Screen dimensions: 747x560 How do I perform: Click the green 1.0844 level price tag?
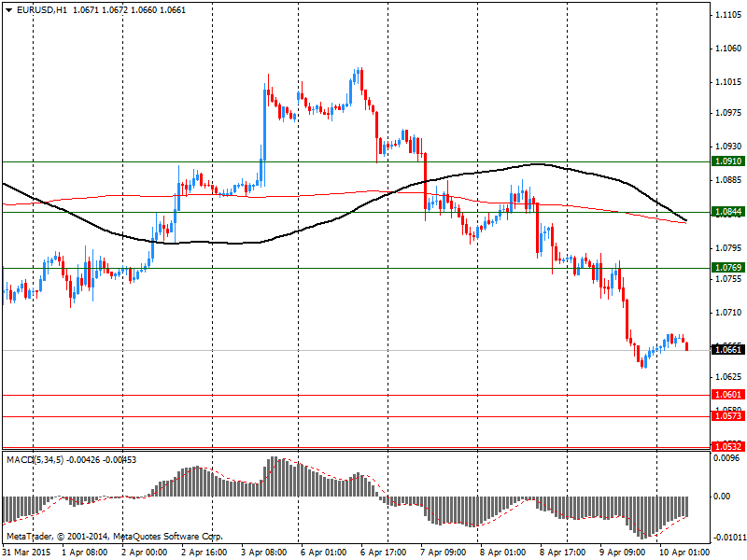[728, 212]
